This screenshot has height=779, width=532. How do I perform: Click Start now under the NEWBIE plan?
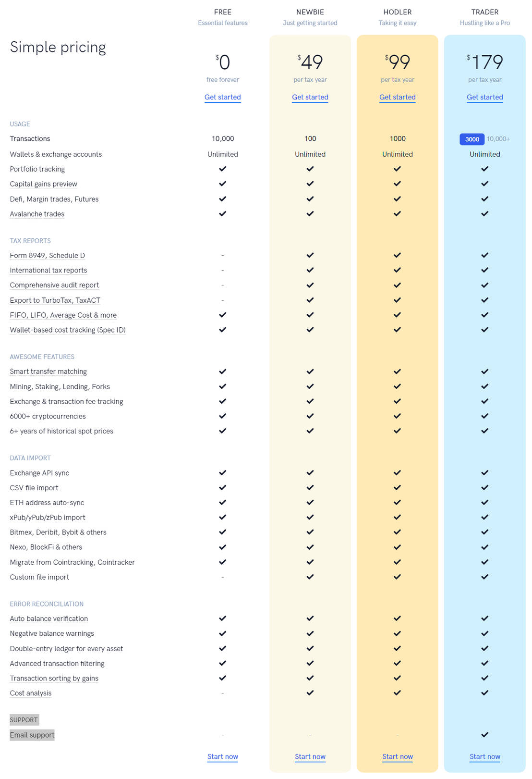[x=310, y=756]
